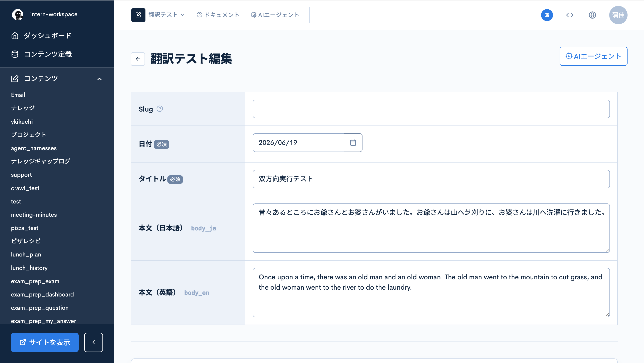The height and width of the screenshot is (363, 644).
Task: Open the ナレッジギャッププログ content item
Action: (x=41, y=161)
